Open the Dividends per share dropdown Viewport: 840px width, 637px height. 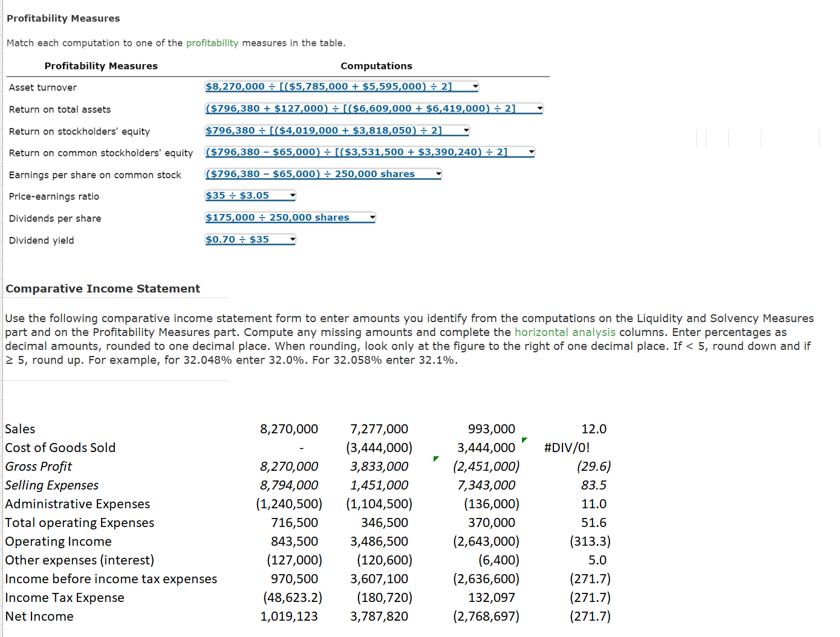click(x=290, y=218)
